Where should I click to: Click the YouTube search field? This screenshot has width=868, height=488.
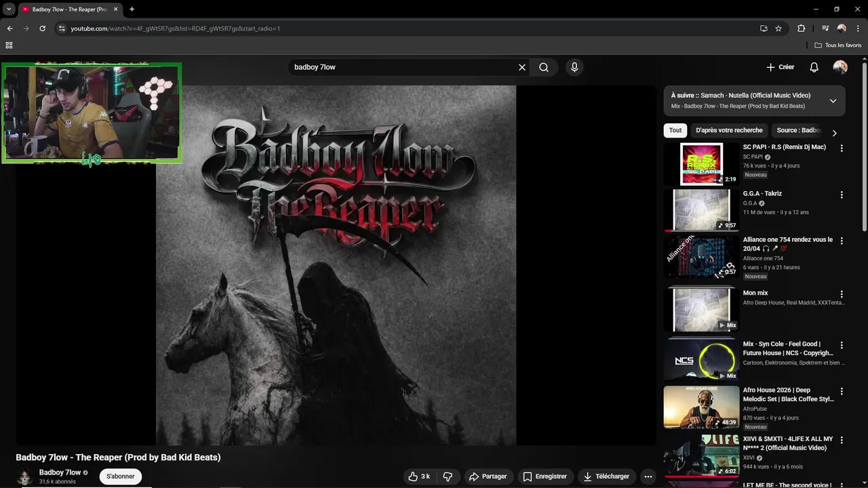click(x=402, y=67)
